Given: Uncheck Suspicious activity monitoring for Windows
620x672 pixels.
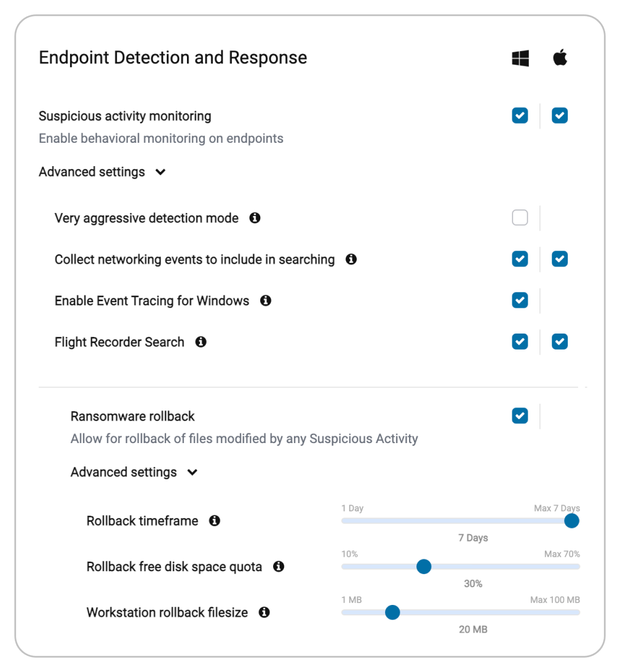Looking at the screenshot, I should click(520, 115).
